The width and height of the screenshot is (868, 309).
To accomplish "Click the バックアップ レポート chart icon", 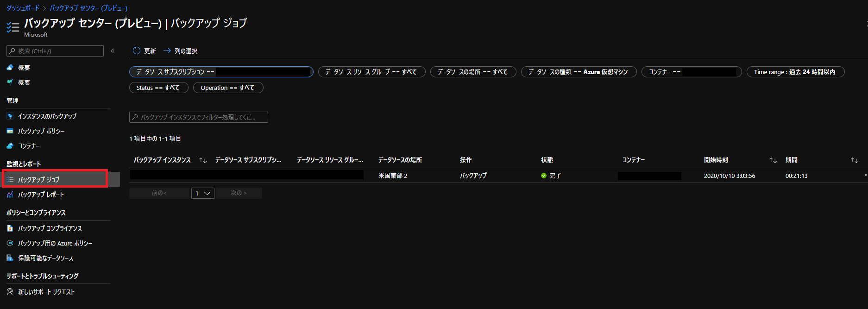I will pos(10,195).
